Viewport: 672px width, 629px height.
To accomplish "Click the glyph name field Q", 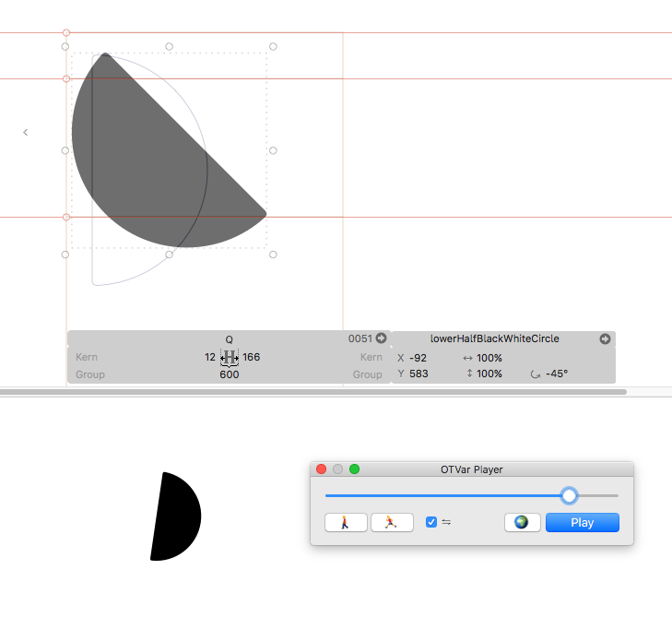I will [x=230, y=339].
